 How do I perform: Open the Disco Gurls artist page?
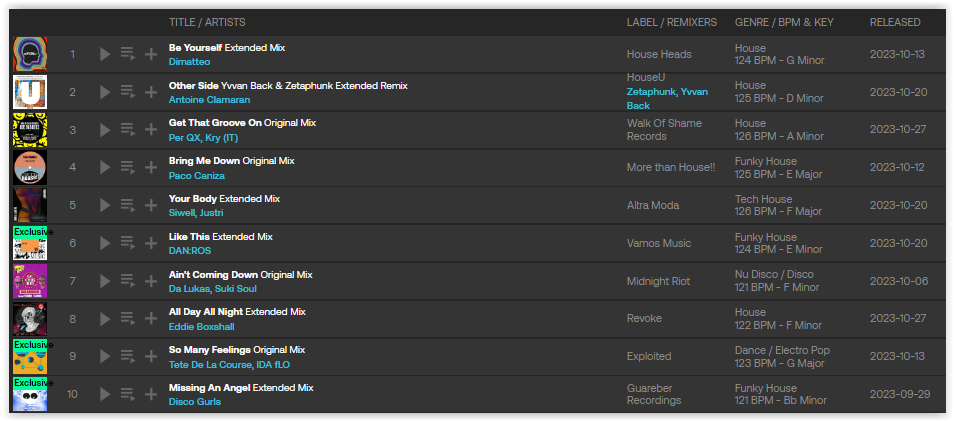195,402
